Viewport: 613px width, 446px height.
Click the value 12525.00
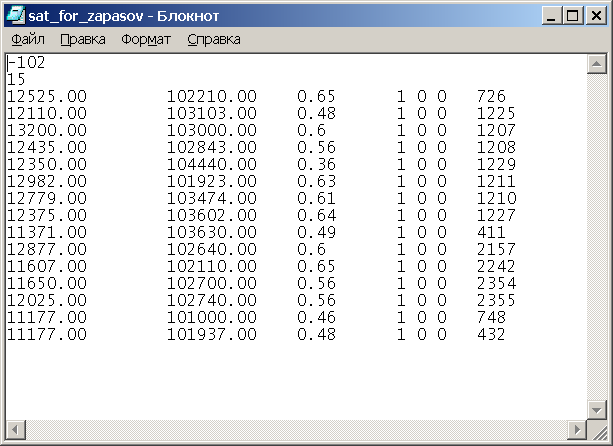(47, 97)
